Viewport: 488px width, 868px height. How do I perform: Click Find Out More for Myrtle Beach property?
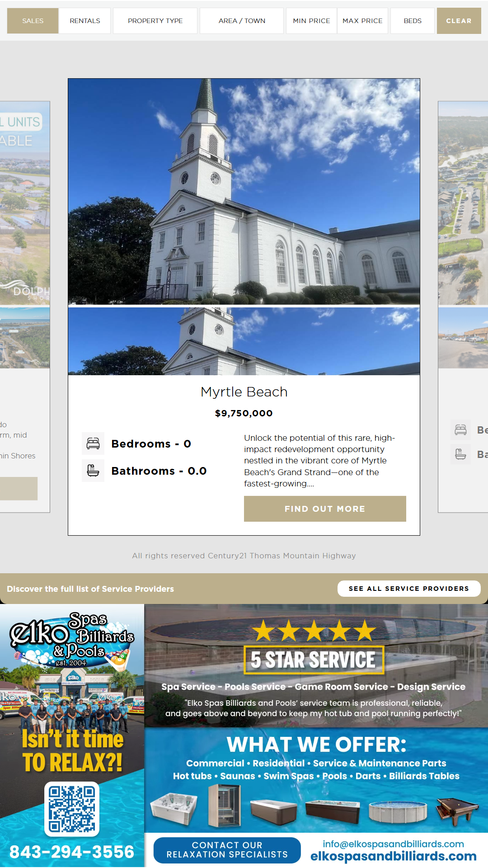tap(325, 509)
